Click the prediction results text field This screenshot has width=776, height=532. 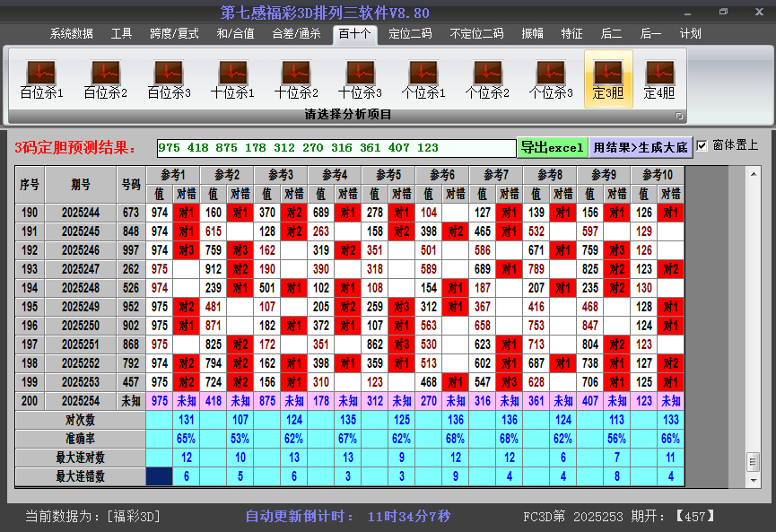pyautogui.click(x=336, y=148)
